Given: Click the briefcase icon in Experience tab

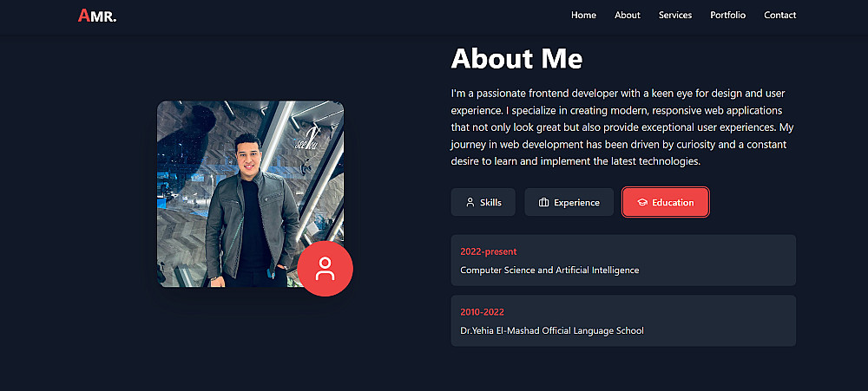Looking at the screenshot, I should coord(544,203).
